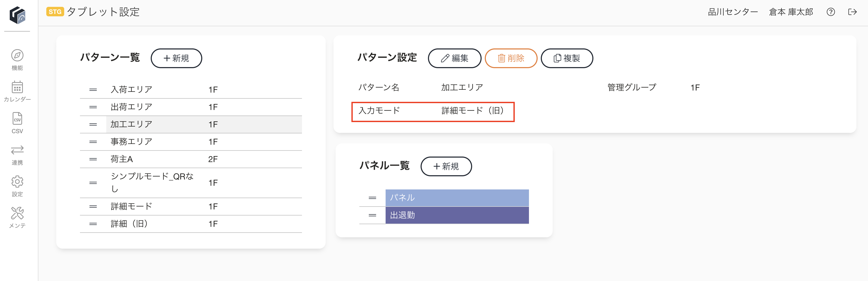Click the orange 削除 button

pyautogui.click(x=511, y=58)
